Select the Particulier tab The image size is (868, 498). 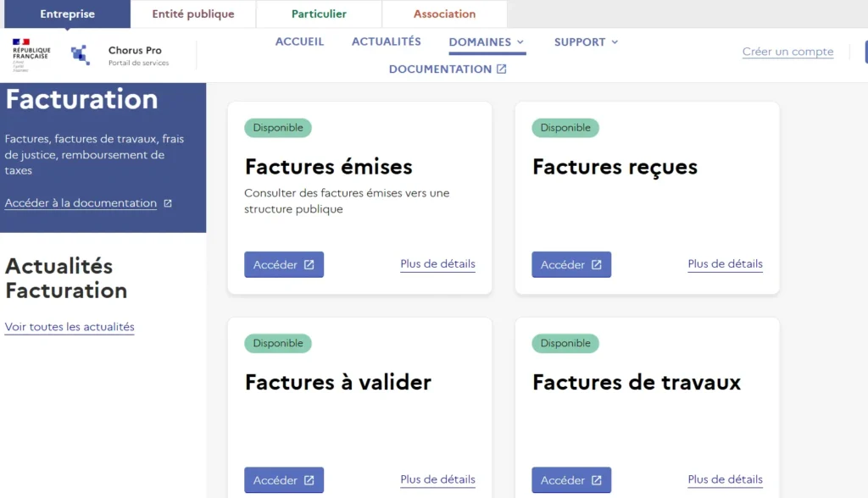click(x=319, y=14)
